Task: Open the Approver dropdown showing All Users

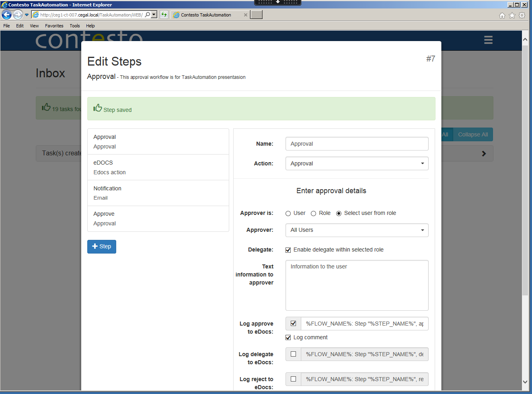Action: click(357, 230)
